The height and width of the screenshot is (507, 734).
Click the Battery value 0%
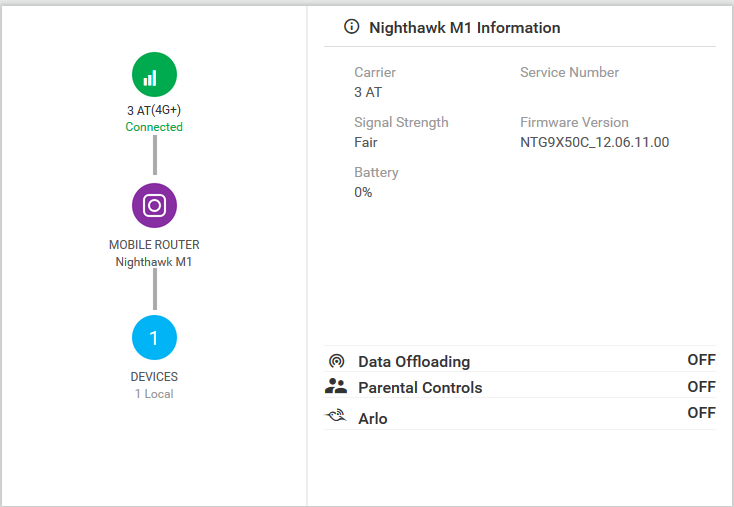point(363,192)
